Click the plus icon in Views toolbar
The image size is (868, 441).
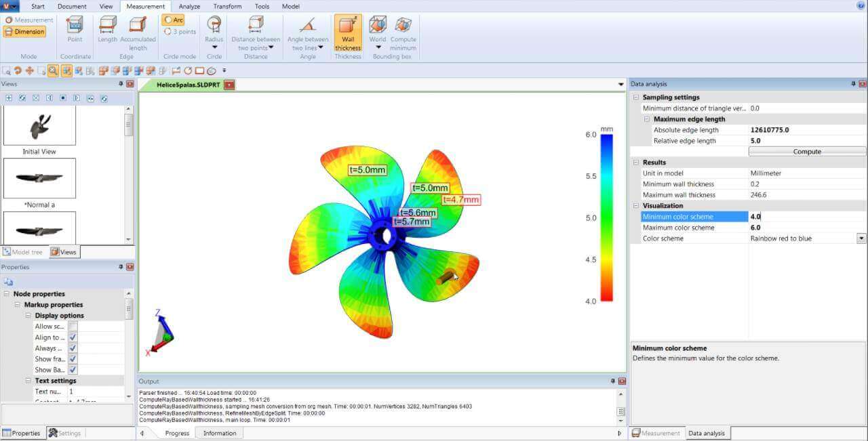9,98
